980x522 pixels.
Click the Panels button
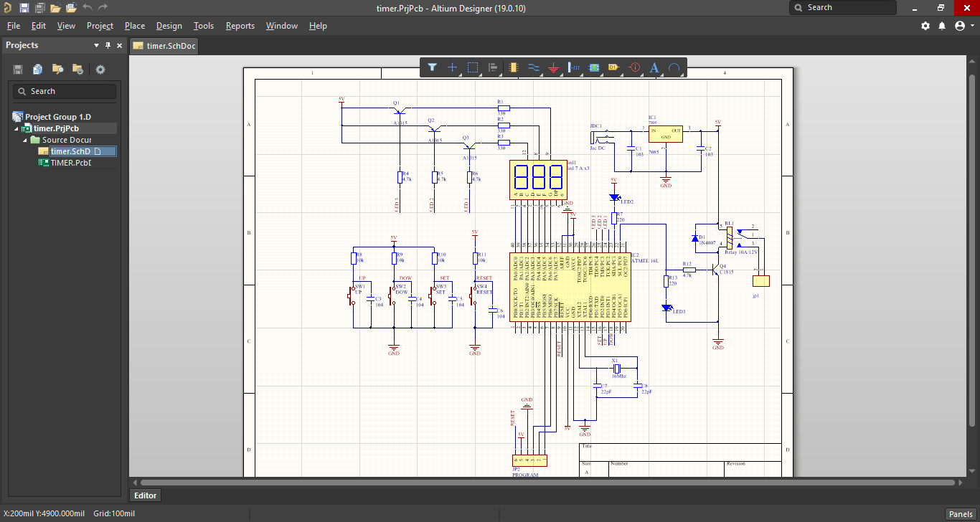[x=961, y=514]
